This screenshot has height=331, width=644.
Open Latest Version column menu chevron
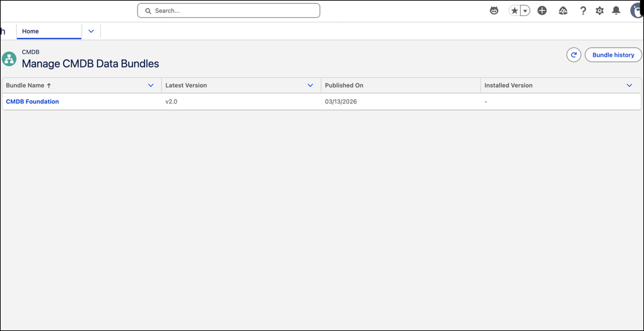[x=310, y=85]
